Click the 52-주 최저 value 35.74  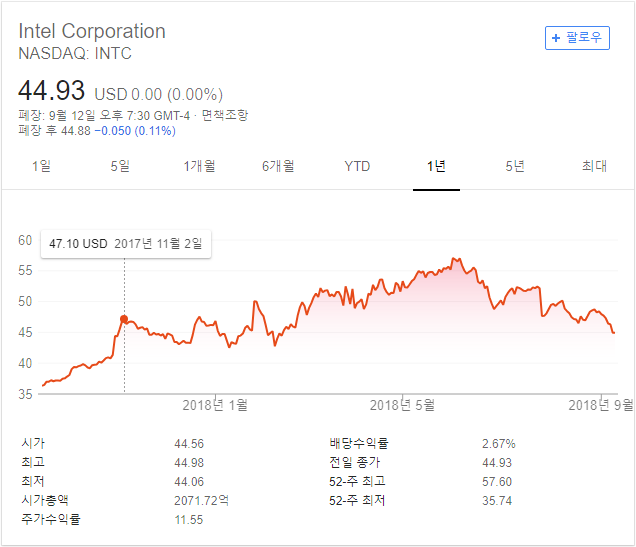(x=497, y=500)
